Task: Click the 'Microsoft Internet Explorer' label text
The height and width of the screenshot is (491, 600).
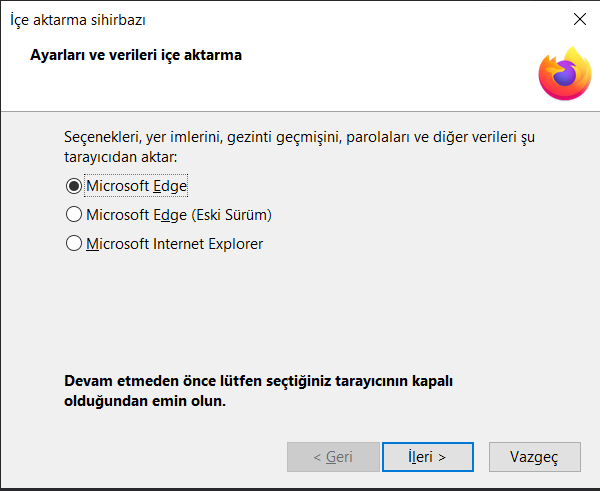Action: click(174, 243)
